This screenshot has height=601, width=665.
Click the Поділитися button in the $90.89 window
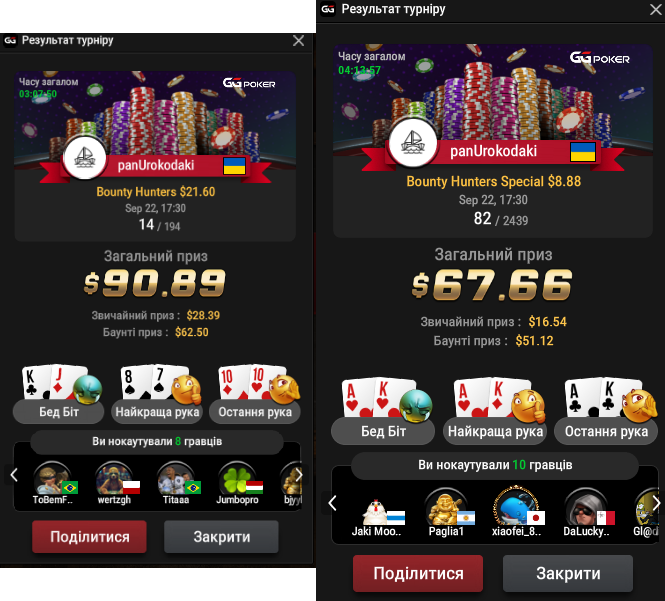[x=89, y=537]
